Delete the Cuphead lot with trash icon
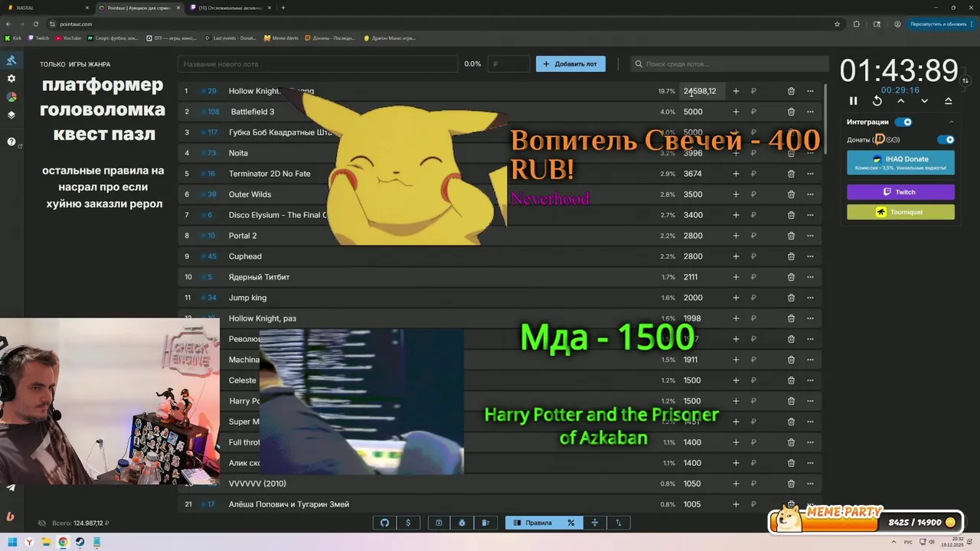The height and width of the screenshot is (551, 980). tap(791, 256)
